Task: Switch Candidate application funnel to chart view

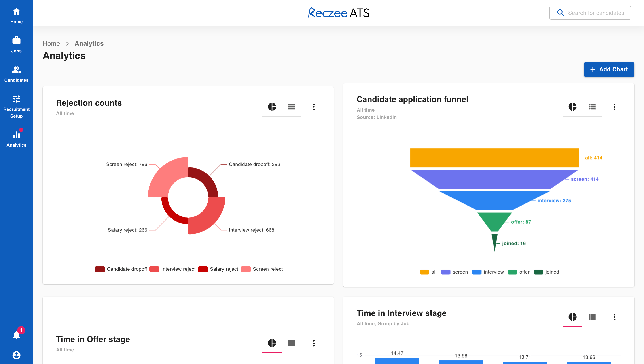Action: [572, 107]
